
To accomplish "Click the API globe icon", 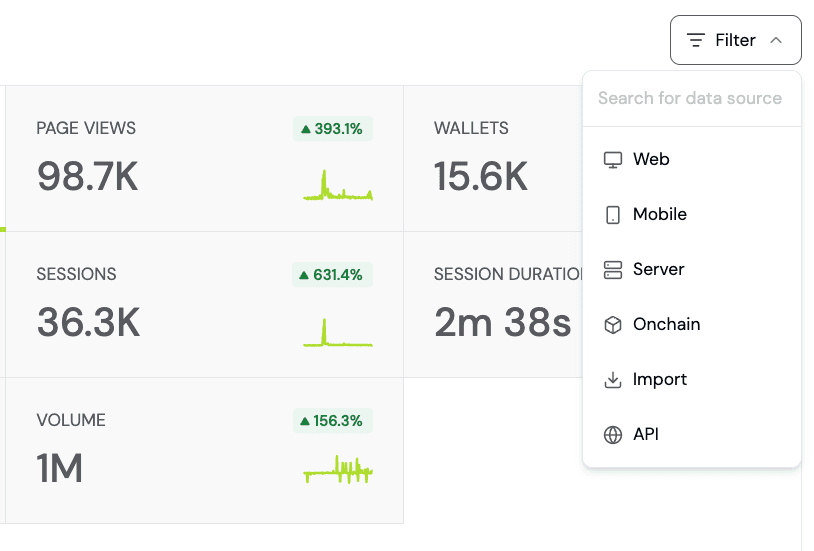I will tap(613, 435).
